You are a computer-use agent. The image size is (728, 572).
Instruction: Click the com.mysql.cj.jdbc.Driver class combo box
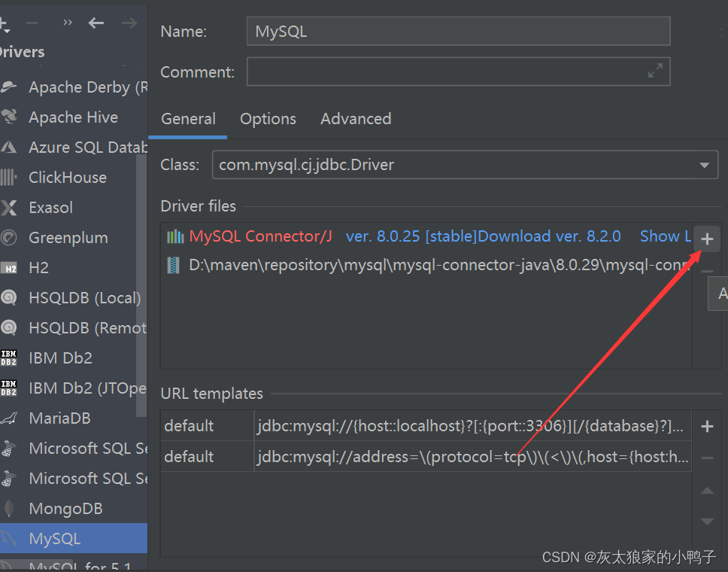coord(465,165)
